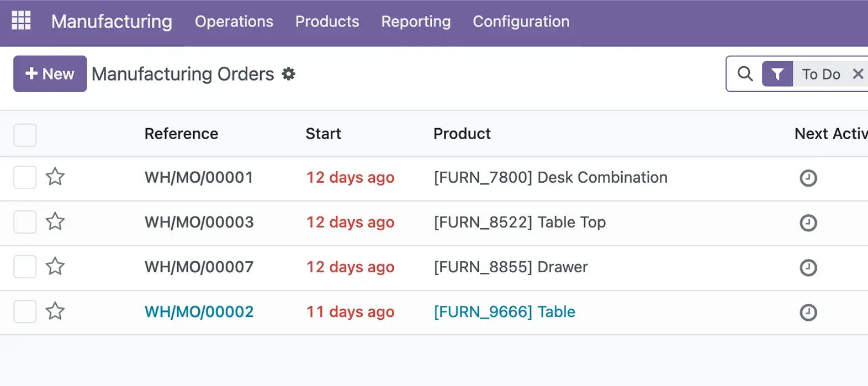Open activity clock for Desk Combination row
The width and height of the screenshot is (868, 386).
pyautogui.click(x=808, y=178)
